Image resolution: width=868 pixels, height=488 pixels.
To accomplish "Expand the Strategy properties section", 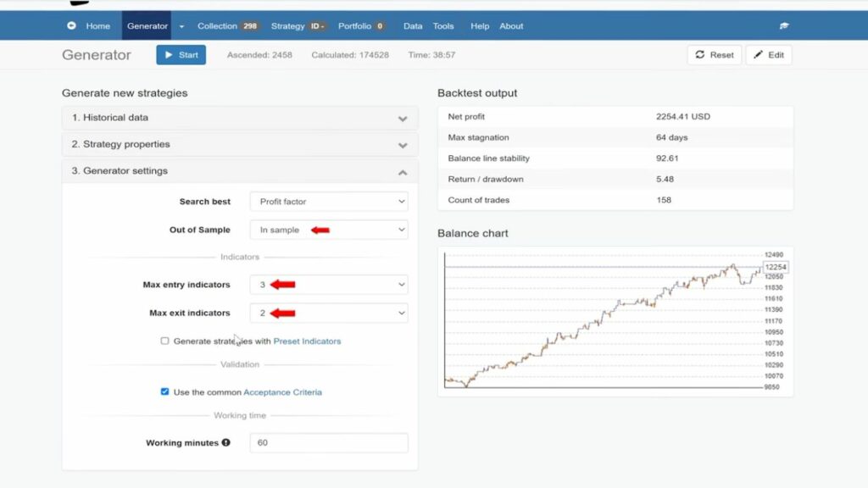I will [x=239, y=145].
